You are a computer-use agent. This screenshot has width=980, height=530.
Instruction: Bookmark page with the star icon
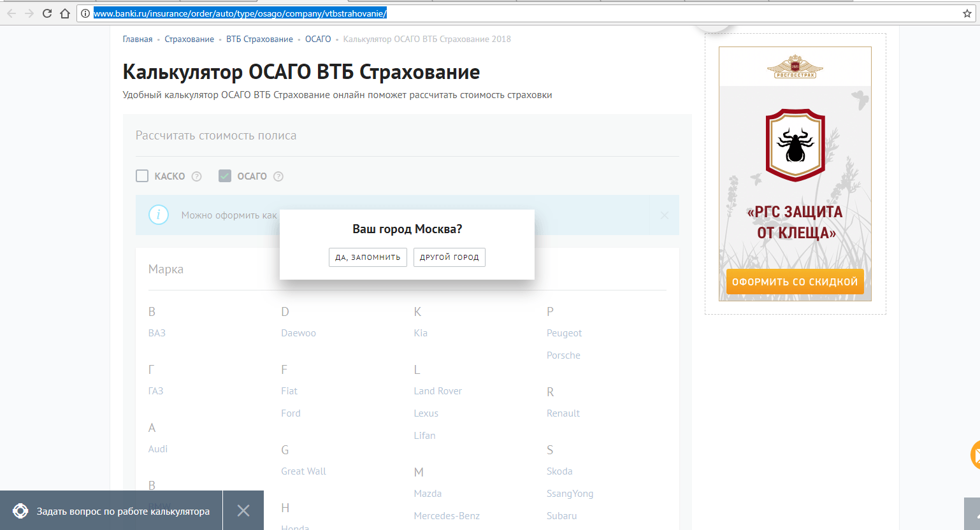coord(967,13)
